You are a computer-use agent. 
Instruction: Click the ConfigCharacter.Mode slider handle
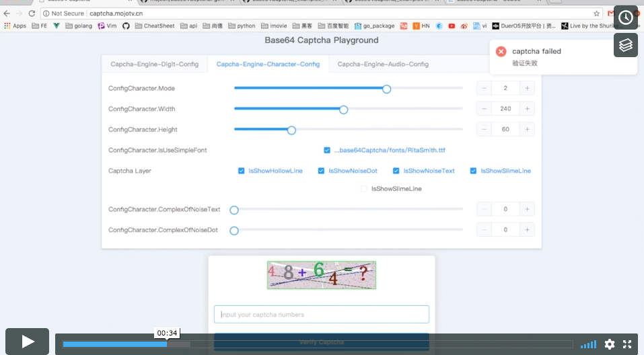[x=386, y=89]
